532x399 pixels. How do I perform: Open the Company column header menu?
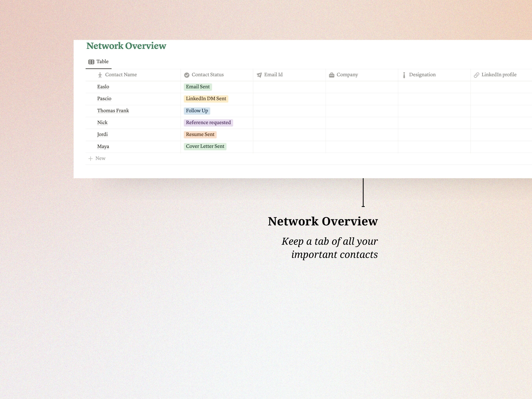click(x=347, y=75)
